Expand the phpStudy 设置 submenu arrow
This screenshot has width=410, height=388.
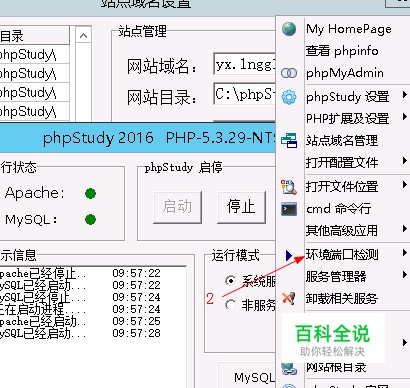[405, 95]
